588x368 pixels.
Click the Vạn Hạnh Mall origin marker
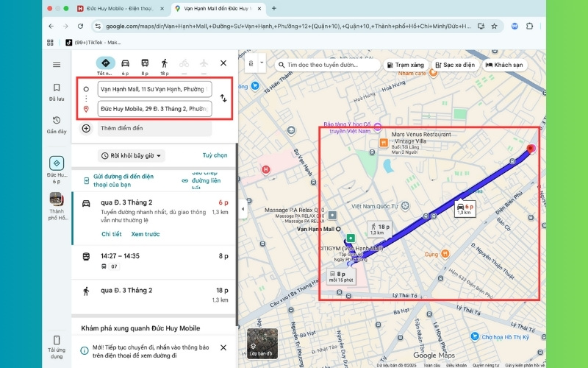338,229
